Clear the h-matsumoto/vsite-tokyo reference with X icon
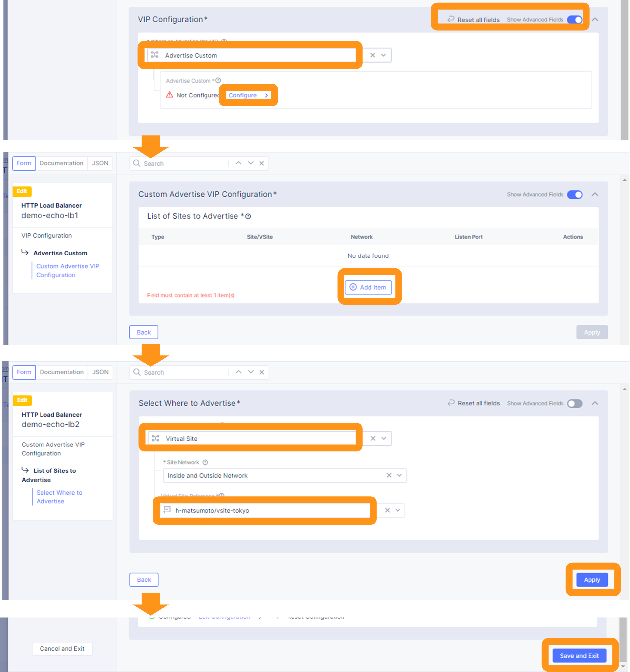This screenshot has width=630, height=672. pos(388,510)
